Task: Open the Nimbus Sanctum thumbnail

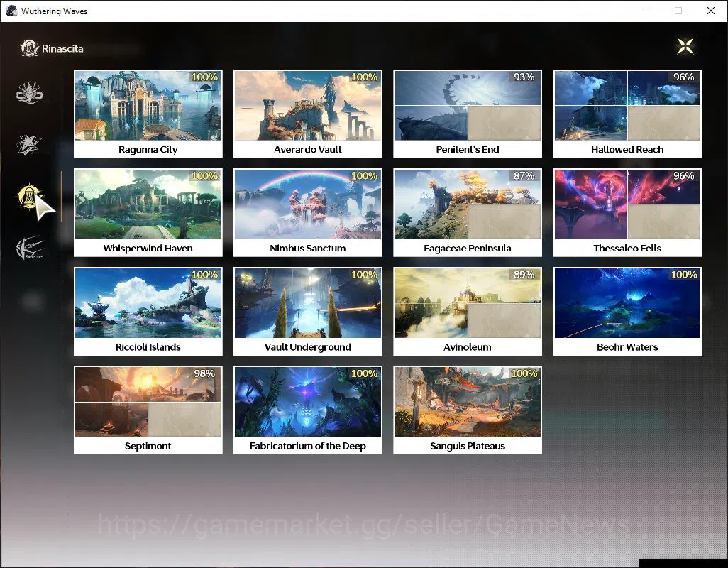Action: (x=308, y=204)
